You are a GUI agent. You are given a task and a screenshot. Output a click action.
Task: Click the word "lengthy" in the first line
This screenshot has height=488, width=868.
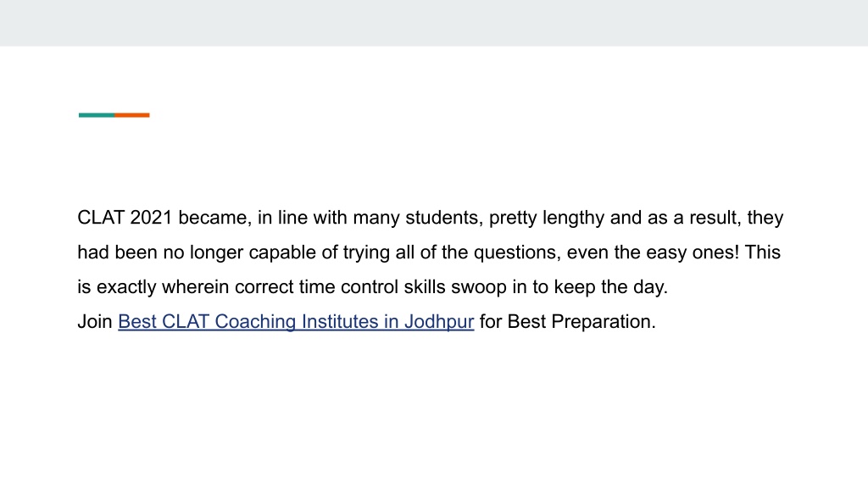[573, 218]
